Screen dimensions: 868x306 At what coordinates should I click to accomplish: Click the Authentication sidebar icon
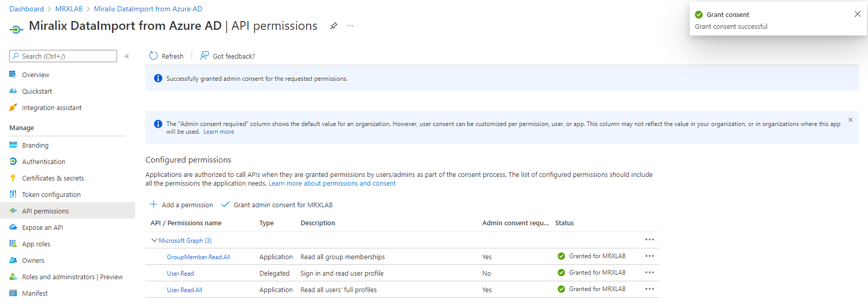[13, 161]
